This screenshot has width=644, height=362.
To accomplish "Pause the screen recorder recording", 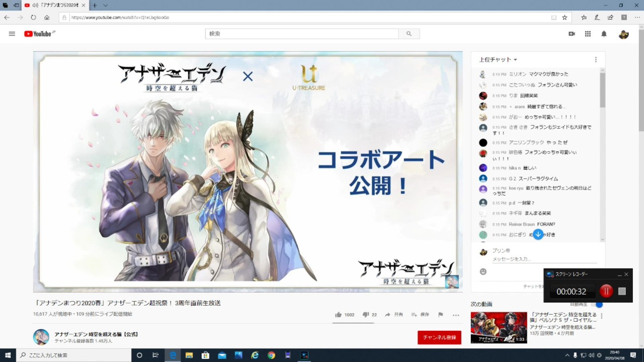I will 606,291.
